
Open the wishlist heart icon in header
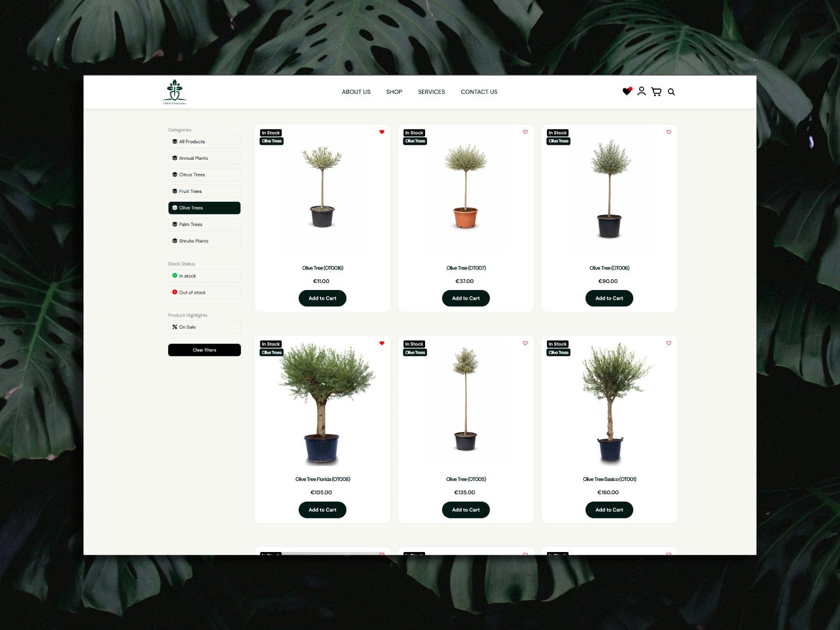(627, 92)
